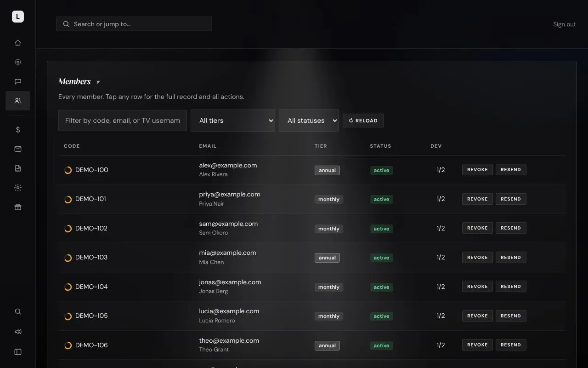Select the members people icon in the sidebar
Image resolution: width=588 pixels, height=368 pixels.
point(18,101)
